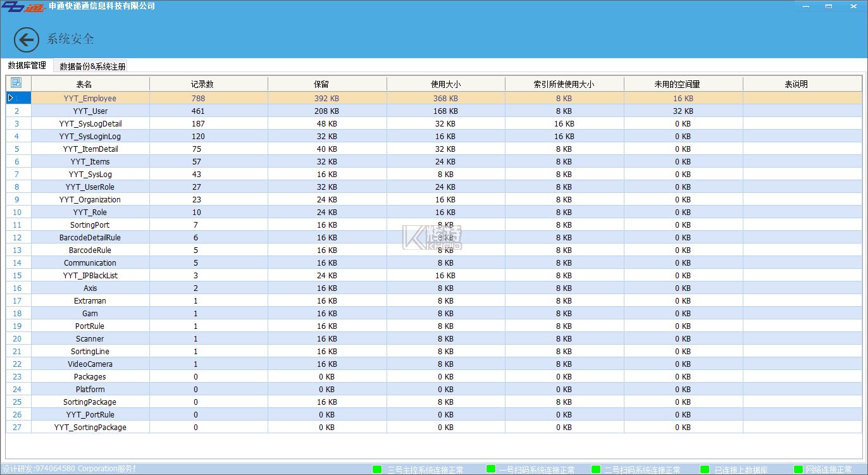Select row number 10 header
This screenshot has height=475, width=868.
pyautogui.click(x=17, y=213)
